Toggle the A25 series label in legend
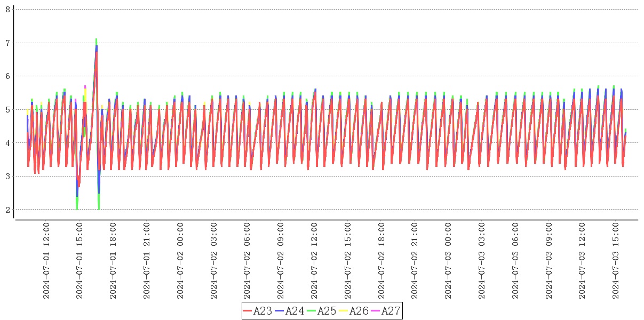The image size is (644, 320). tap(327, 311)
